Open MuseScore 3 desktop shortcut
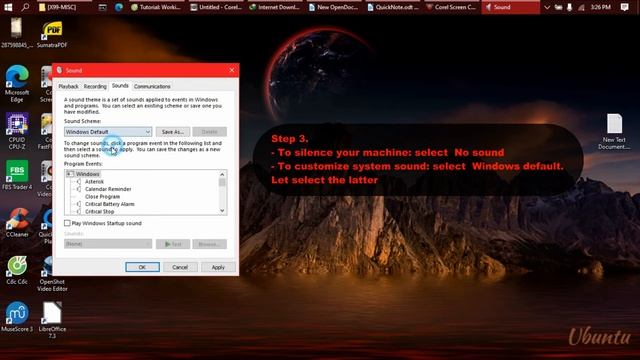Screen dimensions: 640x360 click(17, 317)
